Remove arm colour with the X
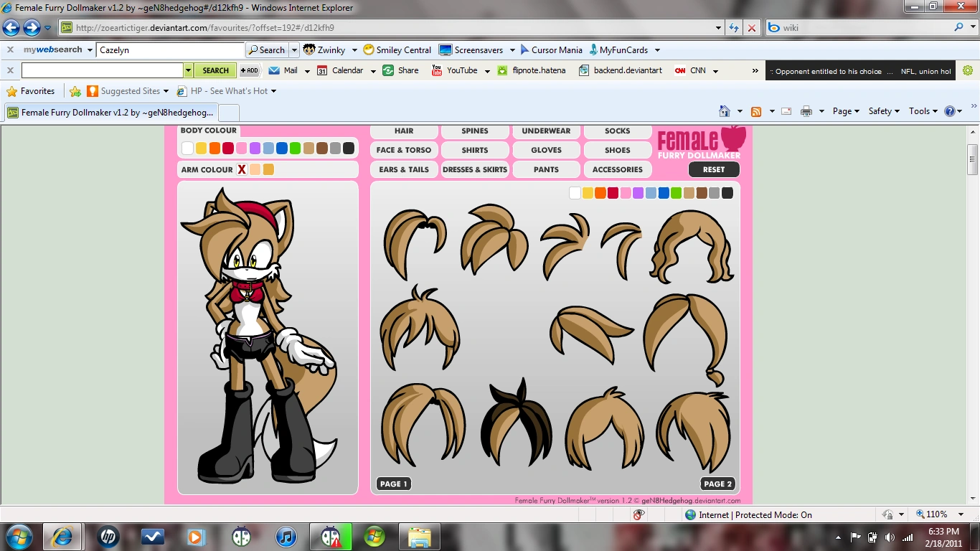 242,169
